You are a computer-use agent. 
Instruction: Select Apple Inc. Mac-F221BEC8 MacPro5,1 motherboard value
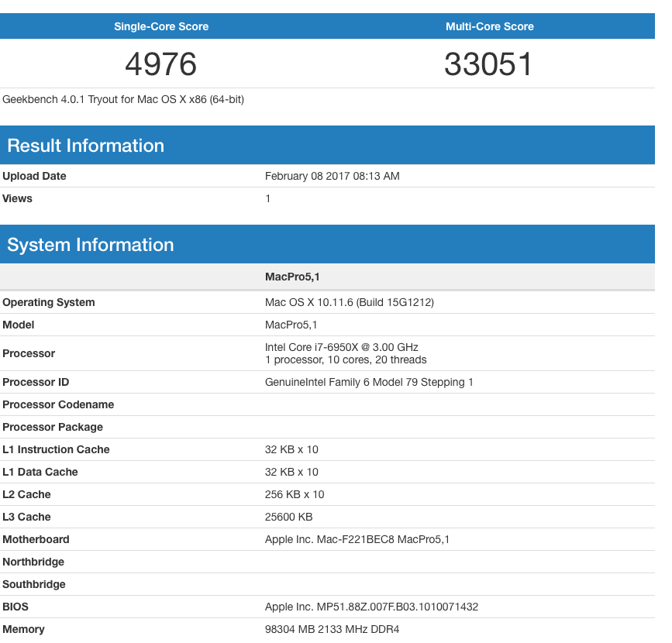pyautogui.click(x=357, y=539)
